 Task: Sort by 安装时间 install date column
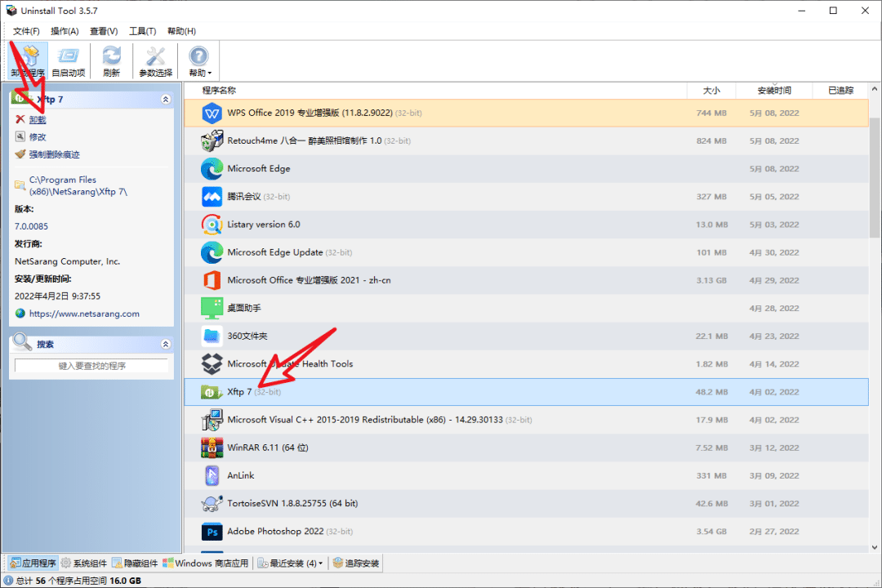click(774, 90)
